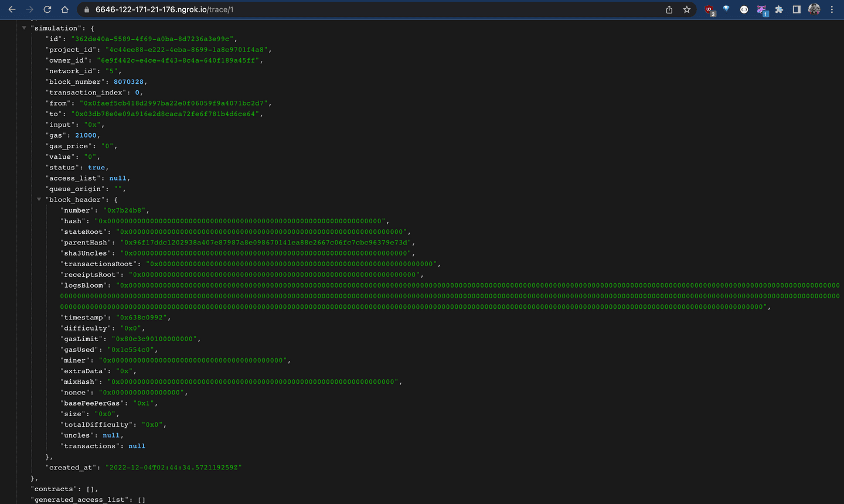Bookmark this page with the star
This screenshot has height=504, width=844.
pos(687,9)
